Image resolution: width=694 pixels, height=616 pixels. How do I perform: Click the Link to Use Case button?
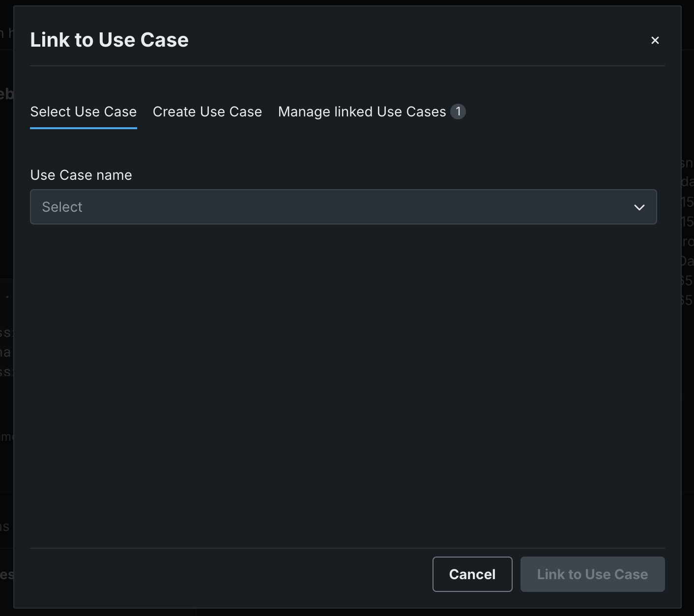[592, 574]
